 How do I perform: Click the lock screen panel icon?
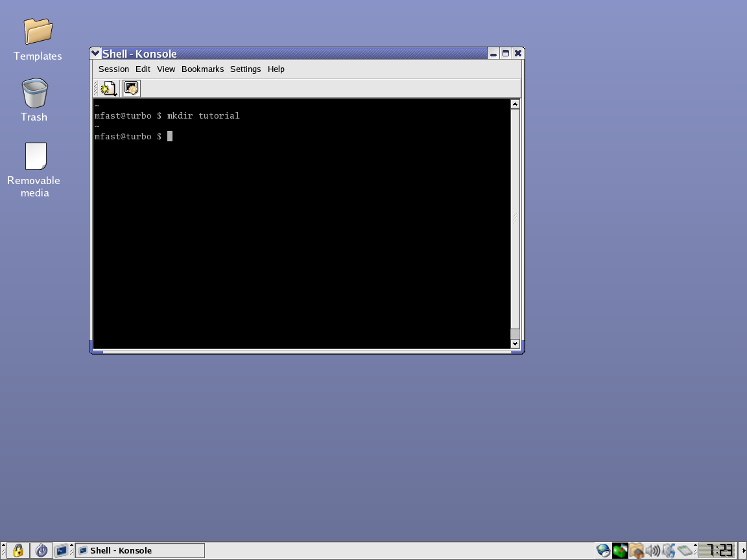18,550
